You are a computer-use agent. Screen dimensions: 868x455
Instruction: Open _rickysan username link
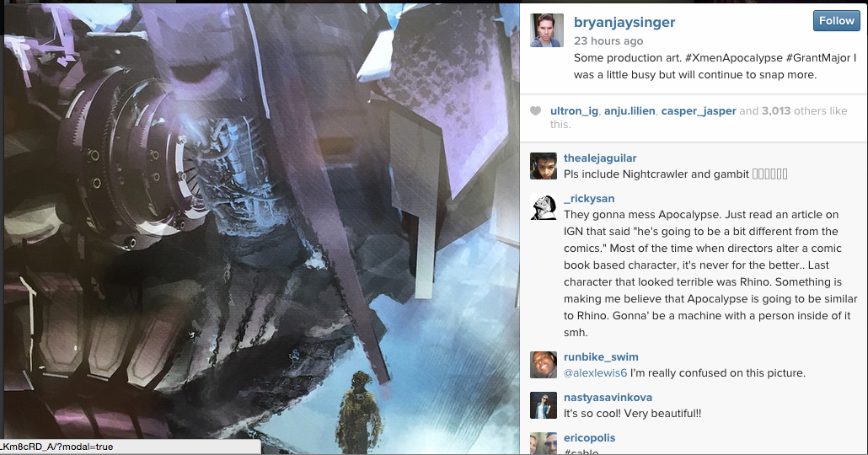[x=589, y=199]
